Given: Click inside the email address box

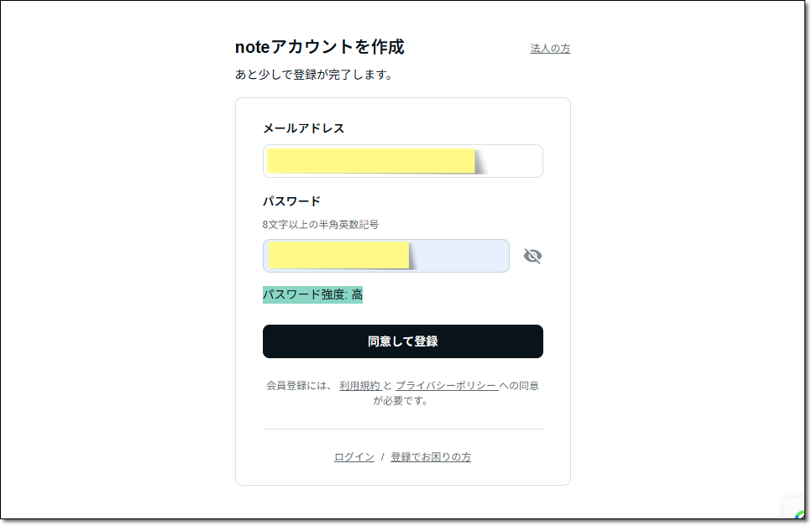Looking at the screenshot, I should tap(402, 161).
